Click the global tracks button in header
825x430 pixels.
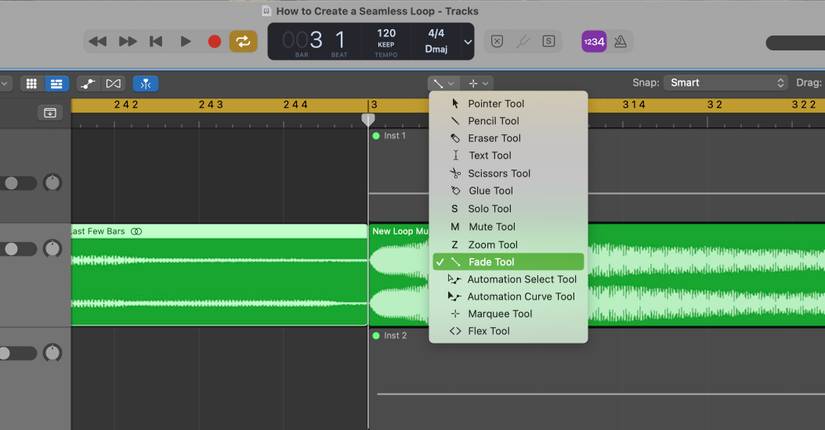pos(50,113)
